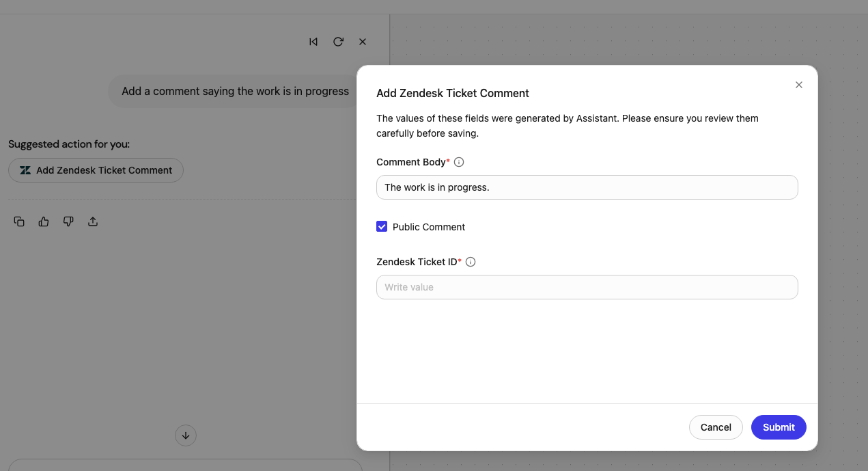Image resolution: width=868 pixels, height=471 pixels.
Task: Click the down-arrow button to jump to latest message
Action: tap(186, 435)
